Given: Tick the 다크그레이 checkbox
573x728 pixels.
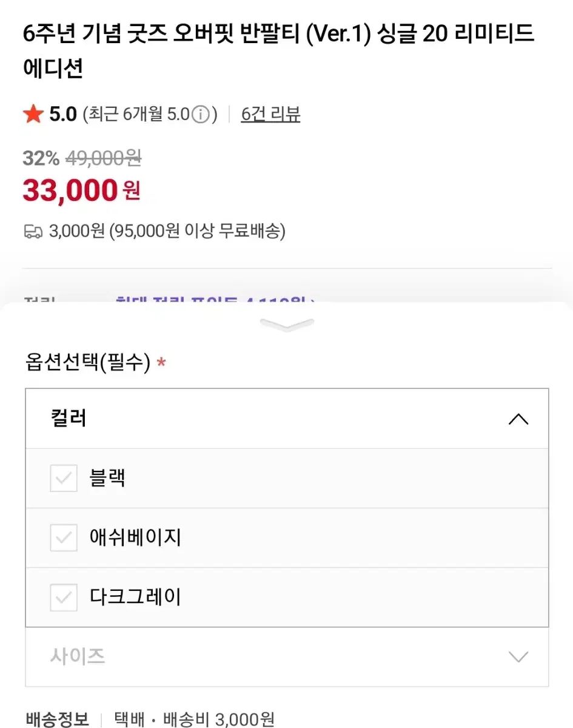Looking at the screenshot, I should [x=64, y=598].
